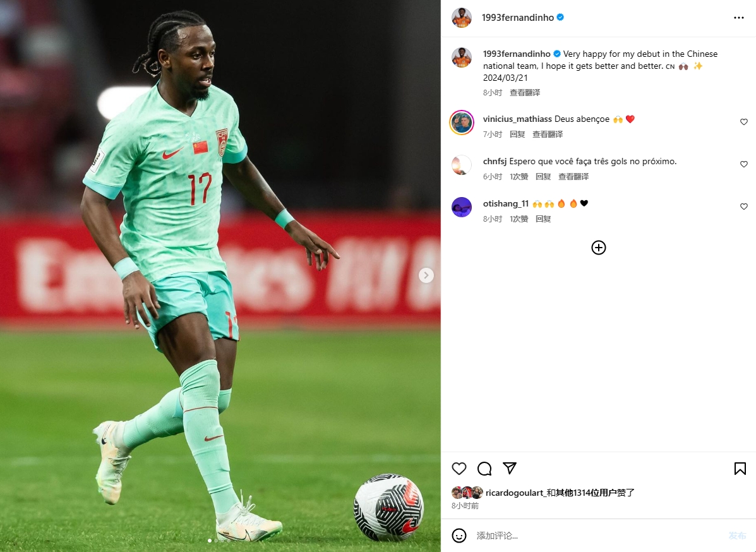Open comments with the speech bubble icon
The width and height of the screenshot is (756, 552).
(484, 469)
